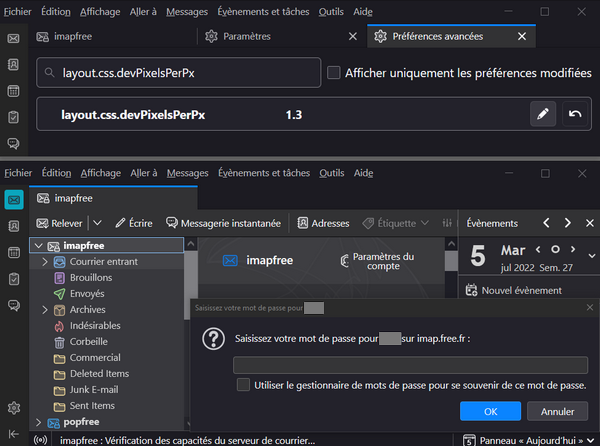The image size is (600, 446).
Task: Open Messagerie instantanée chat
Action: pyautogui.click(x=224, y=223)
